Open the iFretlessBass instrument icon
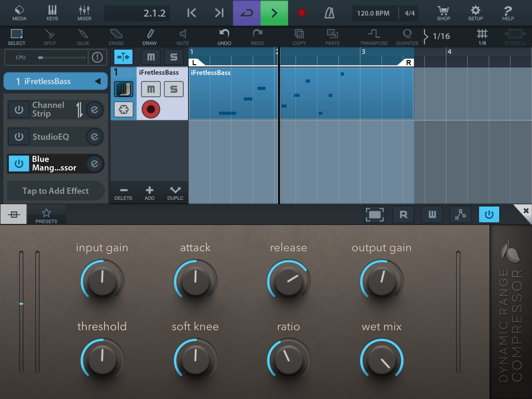Viewport: 532px width, 399px height. click(x=123, y=89)
